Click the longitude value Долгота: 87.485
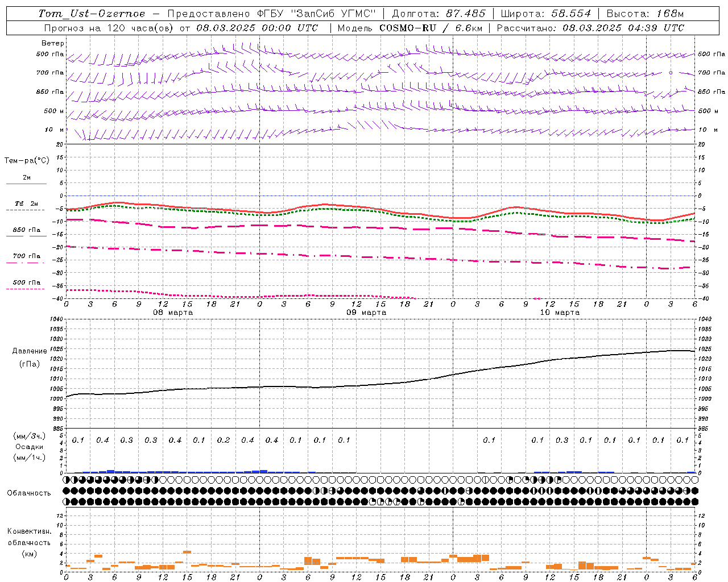This screenshot has height=582, width=728. (439, 14)
